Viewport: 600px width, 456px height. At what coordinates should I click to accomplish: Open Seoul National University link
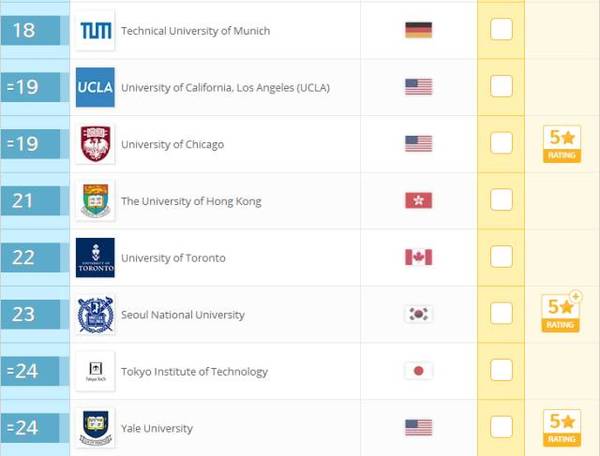point(183,315)
